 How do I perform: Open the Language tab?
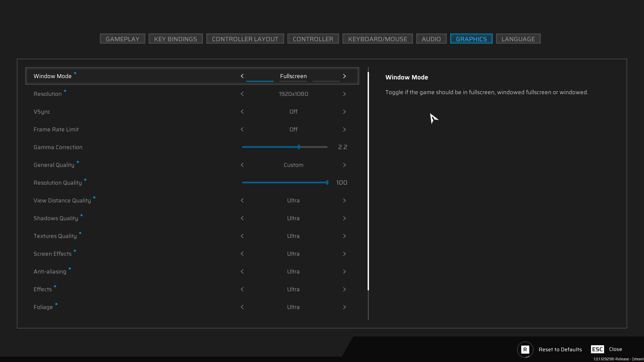[518, 39]
